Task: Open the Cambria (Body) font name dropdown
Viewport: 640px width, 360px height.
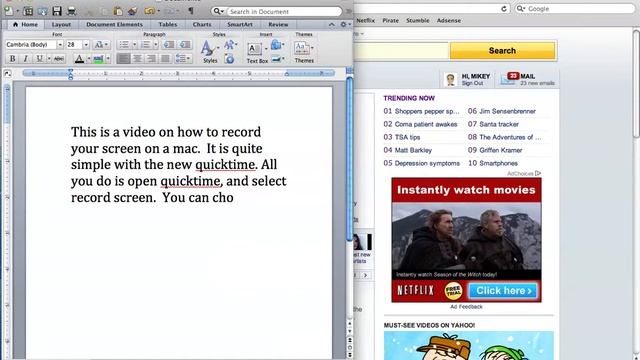Action: click(60, 44)
